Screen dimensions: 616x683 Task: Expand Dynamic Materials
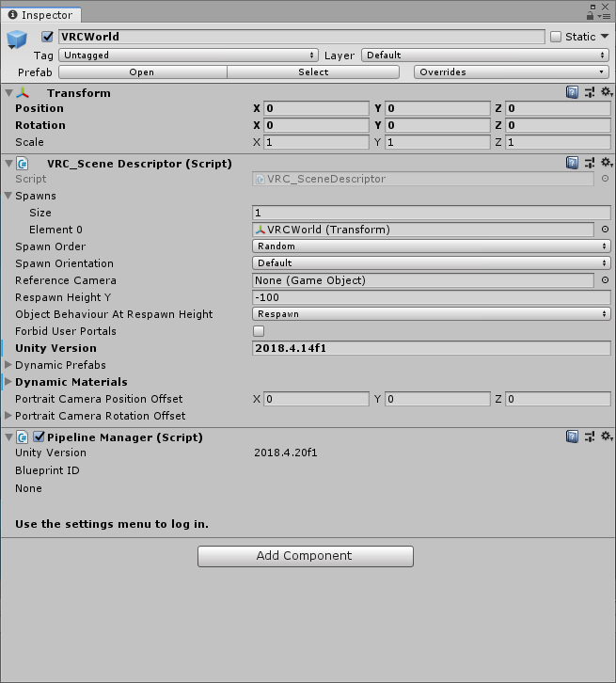[x=8, y=382]
